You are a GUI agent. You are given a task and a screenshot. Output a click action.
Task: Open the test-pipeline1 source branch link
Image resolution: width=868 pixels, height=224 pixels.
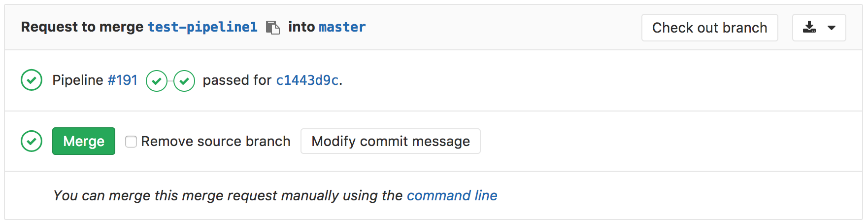pyautogui.click(x=202, y=27)
